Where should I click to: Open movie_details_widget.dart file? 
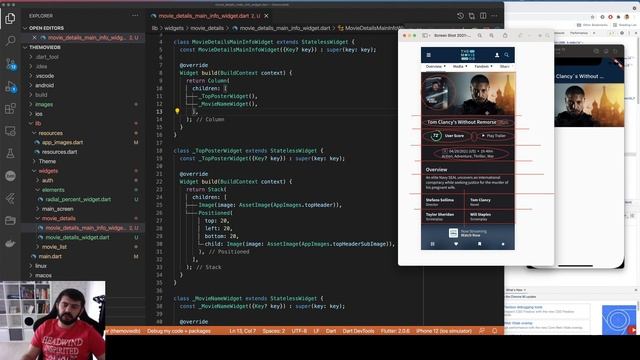pyautogui.click(x=77, y=237)
